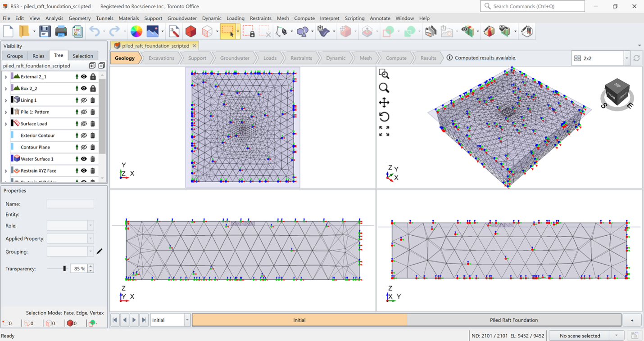Open the Role dropdown in Properties
The width and height of the screenshot is (644, 341).
[x=91, y=225]
